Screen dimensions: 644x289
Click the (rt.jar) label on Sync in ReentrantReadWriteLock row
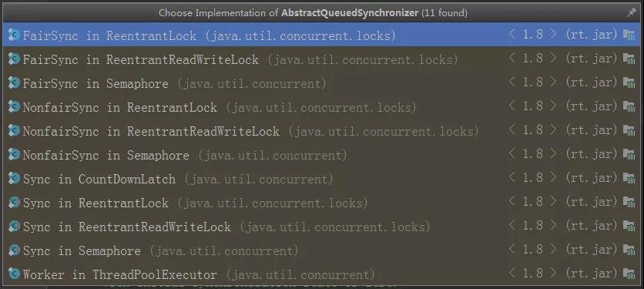click(592, 226)
